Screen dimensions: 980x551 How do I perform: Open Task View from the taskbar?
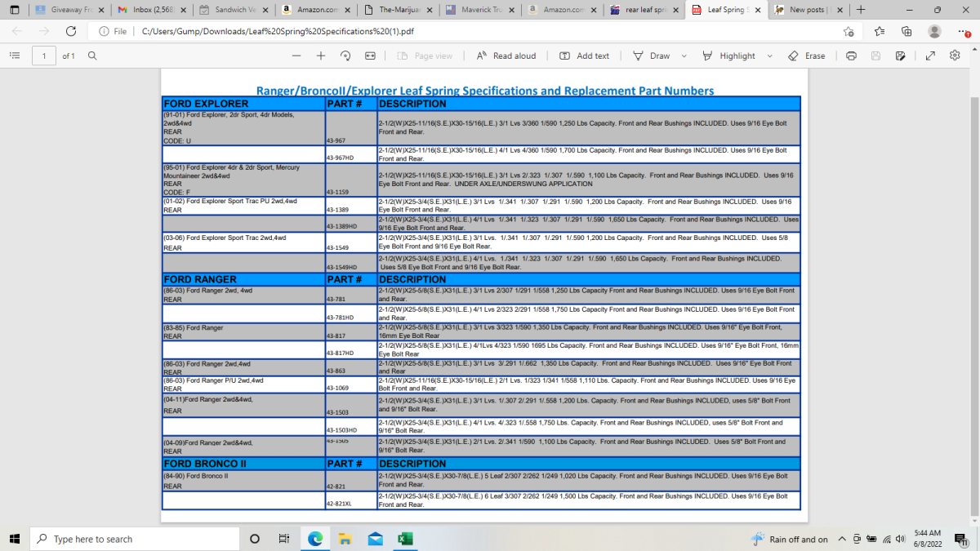[283, 539]
